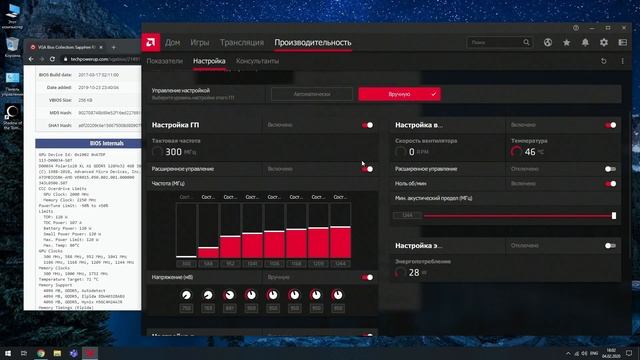Enable fan Расширенное управление switch
Screen dimensions: 640x360
pyautogui.click(x=611, y=169)
